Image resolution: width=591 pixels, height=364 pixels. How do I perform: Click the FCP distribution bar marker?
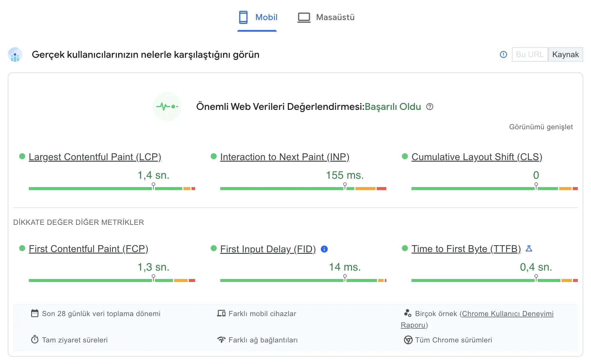[153, 278]
